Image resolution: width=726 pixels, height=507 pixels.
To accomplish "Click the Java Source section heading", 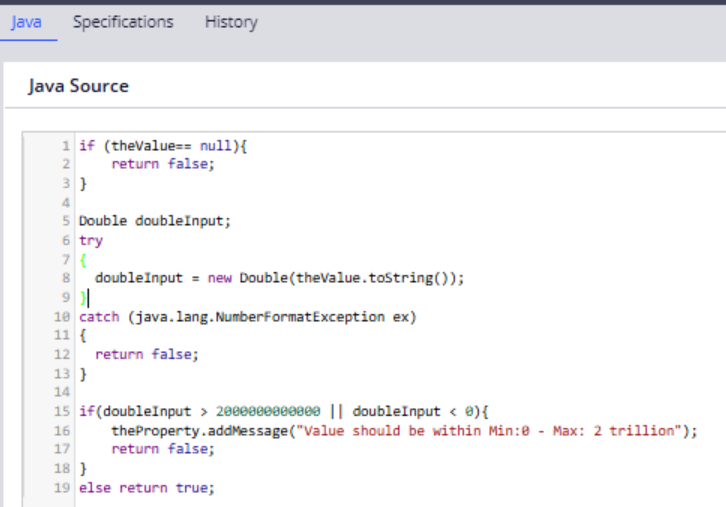I will point(78,86).
